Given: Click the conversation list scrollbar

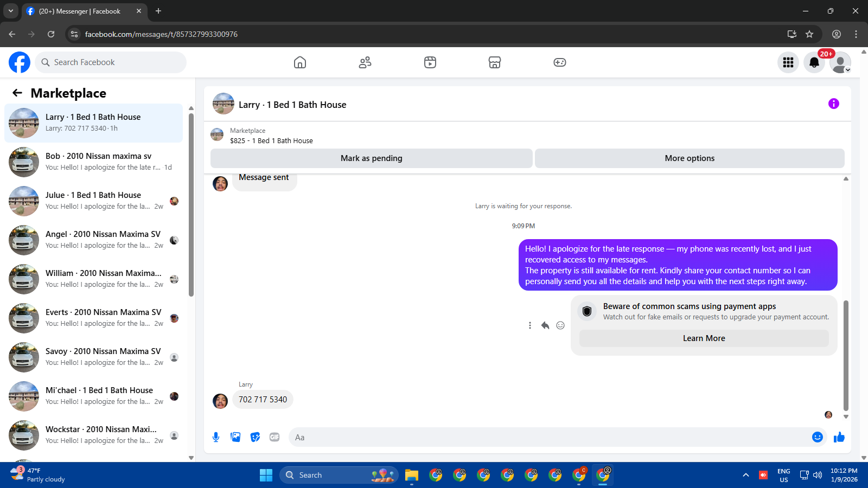Looking at the screenshot, I should coord(191,205).
